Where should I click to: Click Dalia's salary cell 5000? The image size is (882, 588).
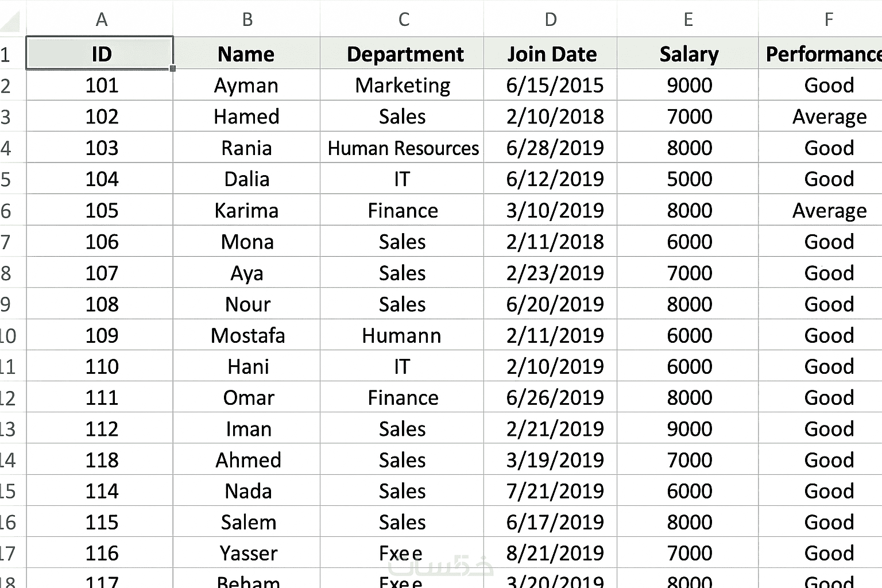(689, 179)
